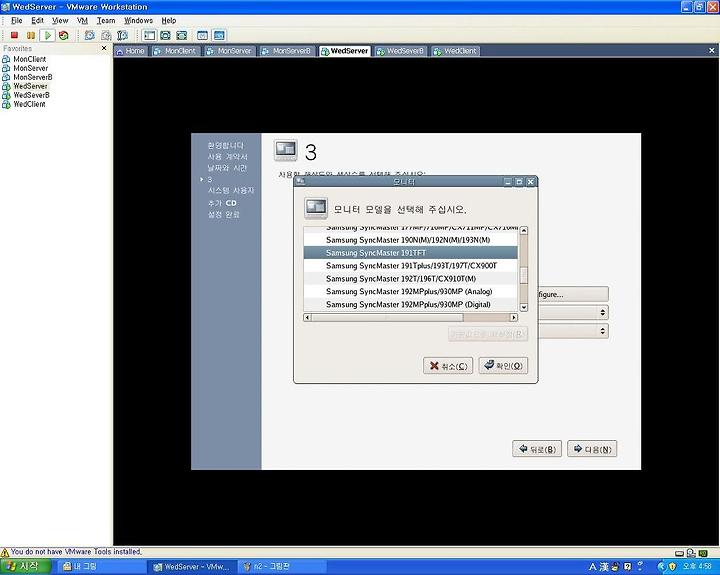Minimize the 모니터 dialog window
This screenshot has height=575, width=720.
(507, 182)
